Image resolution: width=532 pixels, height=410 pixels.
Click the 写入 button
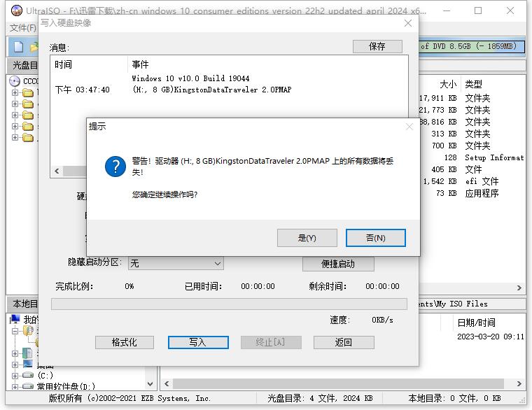[198, 342]
